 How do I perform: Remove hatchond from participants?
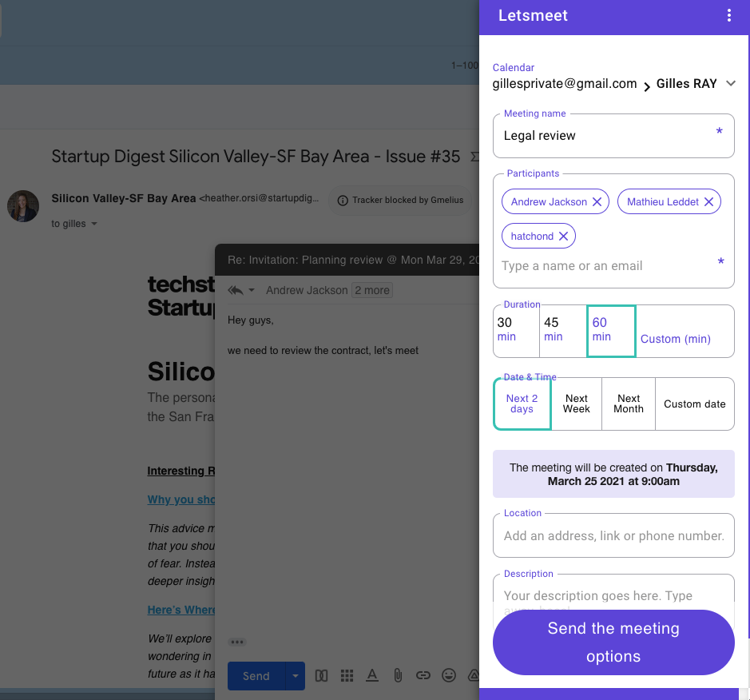click(563, 237)
